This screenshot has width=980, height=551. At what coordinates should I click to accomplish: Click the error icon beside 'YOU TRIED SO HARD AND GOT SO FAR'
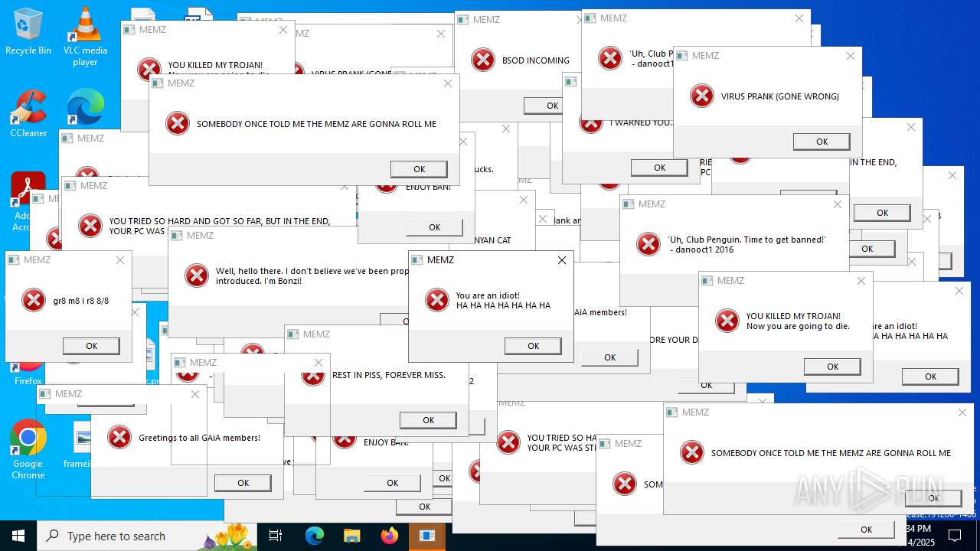pos(90,226)
